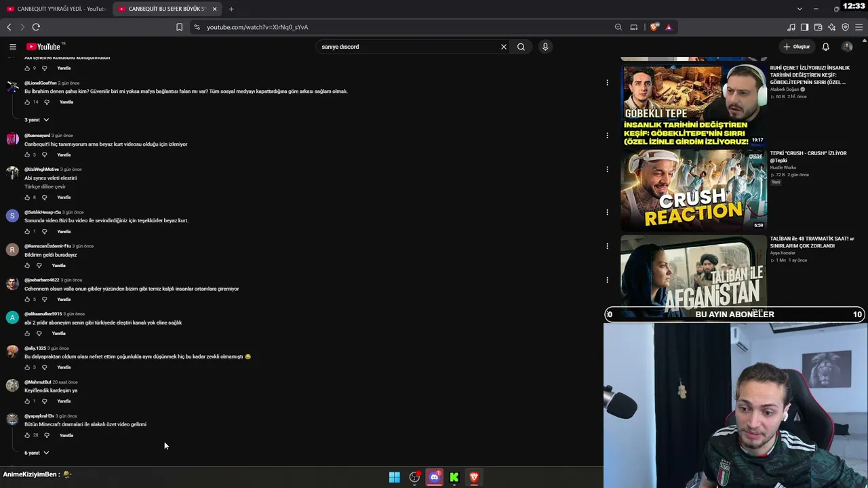Like the Cehennem olsun valla comment
Image resolution: width=868 pixels, height=488 pixels.
click(x=27, y=300)
